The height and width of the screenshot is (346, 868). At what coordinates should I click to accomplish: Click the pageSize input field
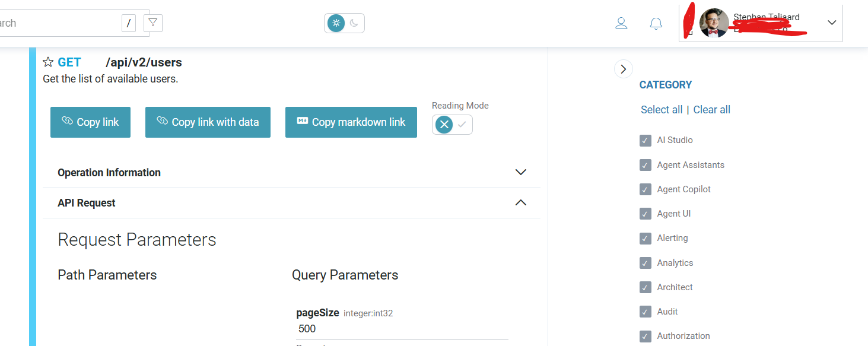[401, 329]
